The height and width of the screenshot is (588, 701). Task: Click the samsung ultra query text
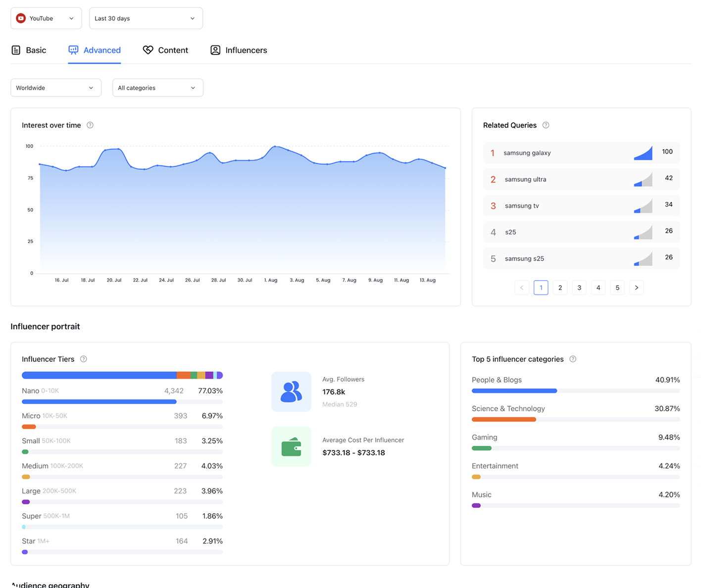point(525,179)
